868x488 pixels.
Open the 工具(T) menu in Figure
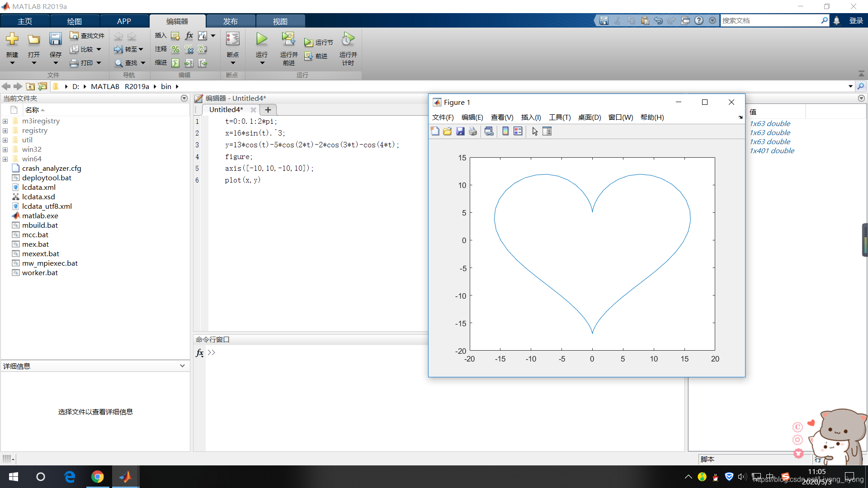point(559,117)
